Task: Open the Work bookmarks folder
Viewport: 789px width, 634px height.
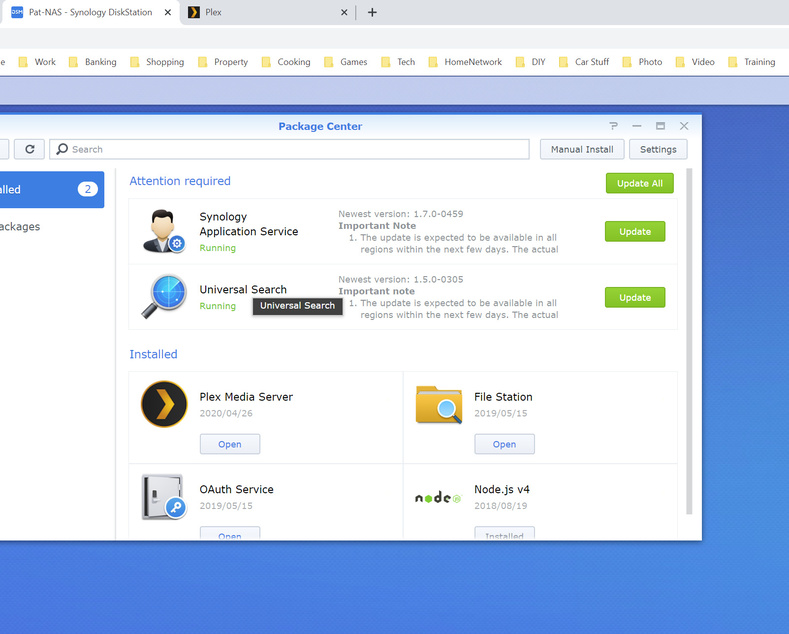Action: 37,62
